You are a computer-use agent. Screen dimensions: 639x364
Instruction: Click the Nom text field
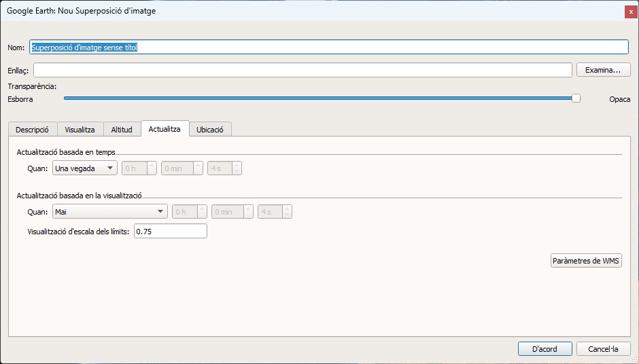click(x=328, y=47)
